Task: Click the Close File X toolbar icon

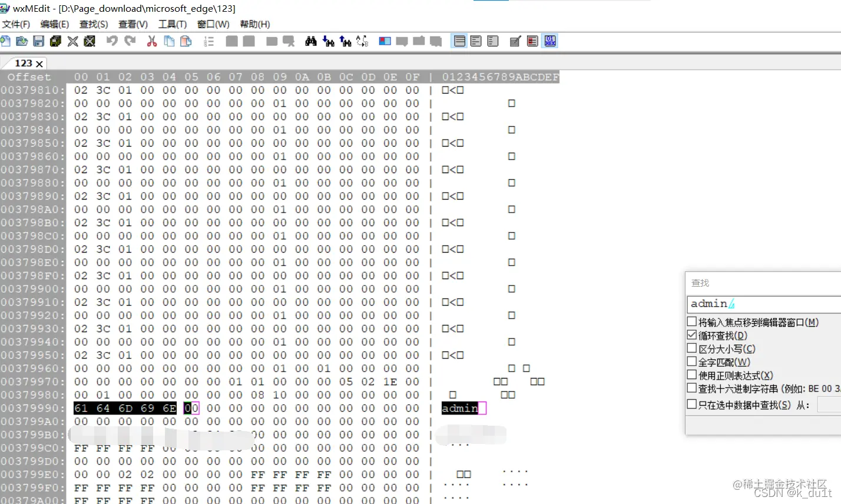Action: tap(72, 41)
